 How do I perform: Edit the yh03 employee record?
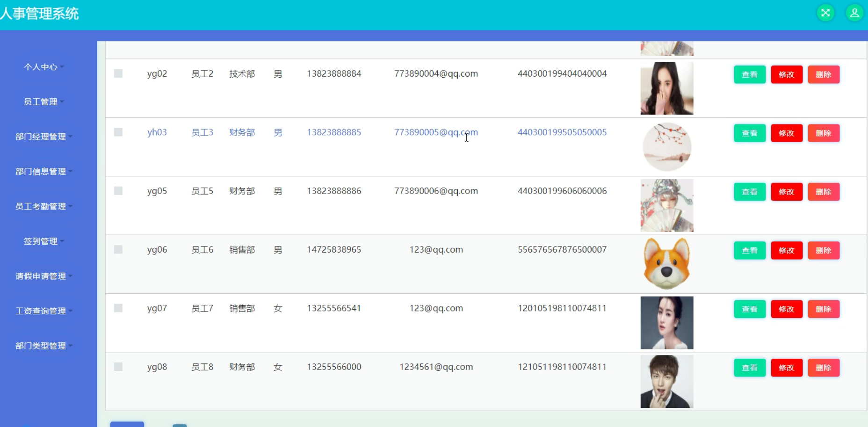[x=787, y=133]
